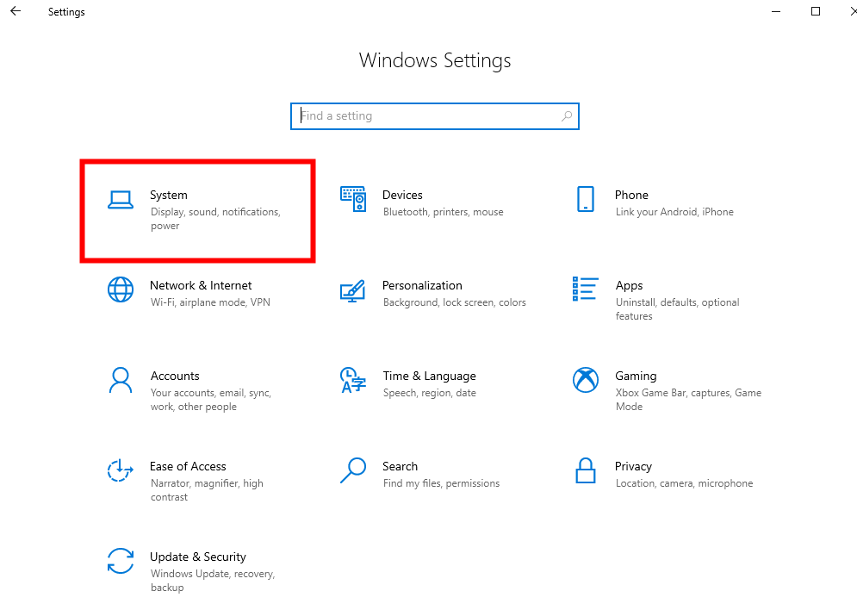This screenshot has width=857, height=616.
Task: Click 'Location, camera, microphone' description
Action: (684, 483)
